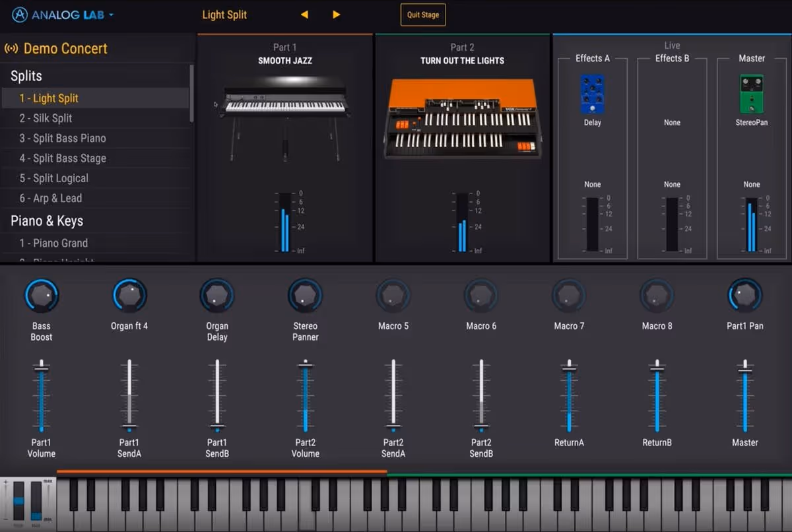
Task: Click the Bass Boost knob
Action: tap(42, 296)
